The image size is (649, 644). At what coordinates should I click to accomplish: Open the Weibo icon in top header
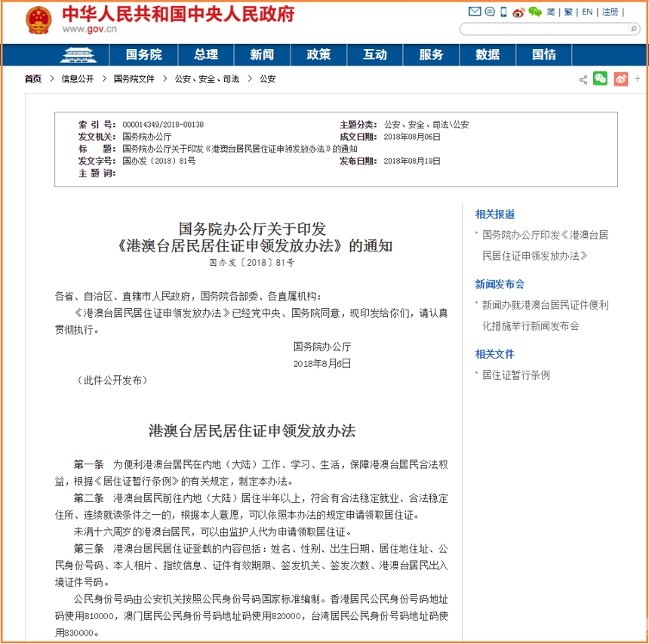518,12
